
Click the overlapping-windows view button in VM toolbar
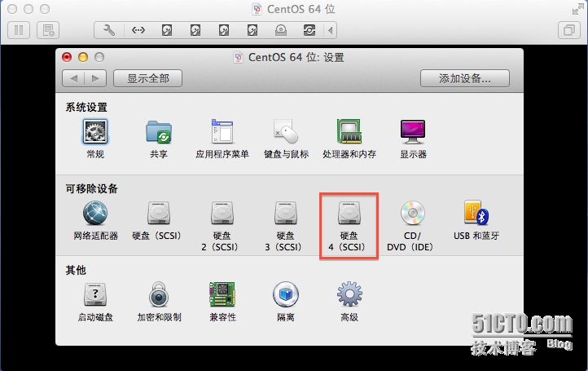pyautogui.click(x=569, y=30)
